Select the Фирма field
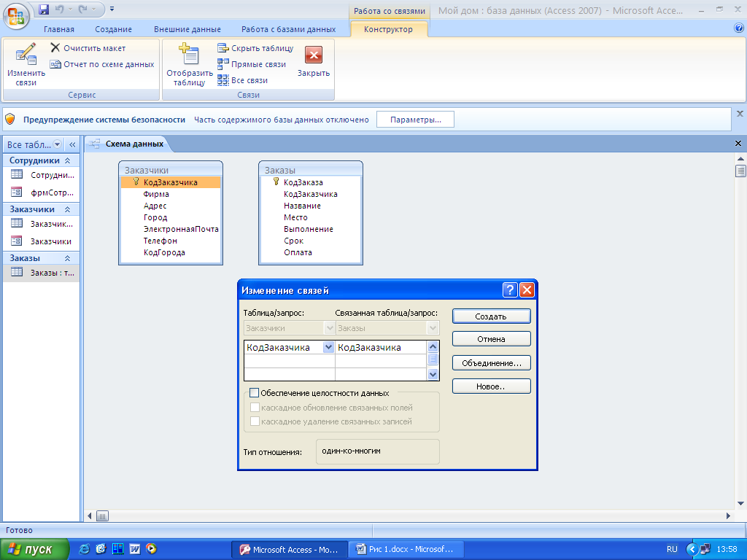 [x=156, y=194]
